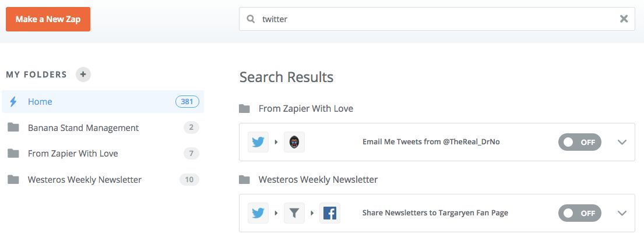This screenshot has width=644, height=241.
Task: Clear the twitter search text
Action: pyautogui.click(x=624, y=19)
